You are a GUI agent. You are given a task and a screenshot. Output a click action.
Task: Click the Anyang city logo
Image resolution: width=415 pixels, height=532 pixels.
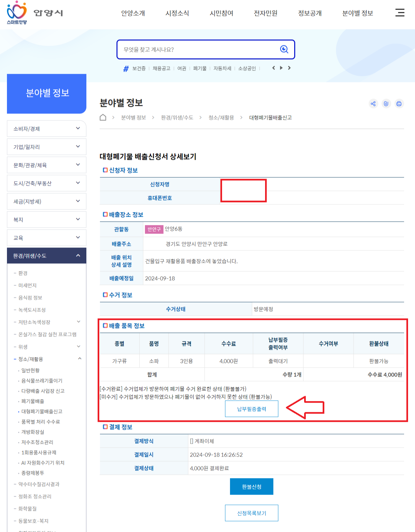pyautogui.click(x=35, y=13)
